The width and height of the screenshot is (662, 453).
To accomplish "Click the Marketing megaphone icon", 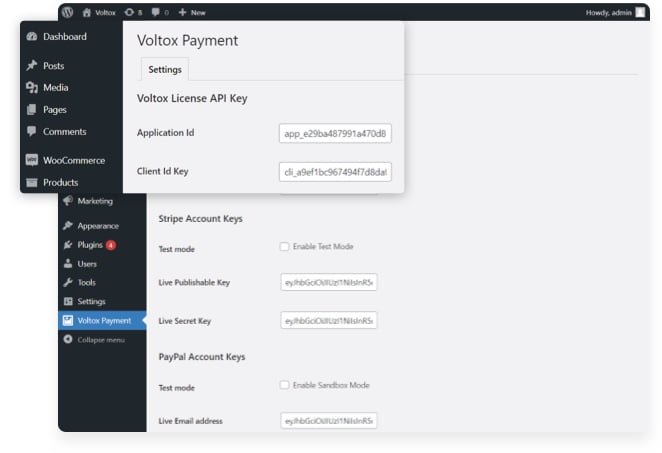I will click(x=68, y=201).
